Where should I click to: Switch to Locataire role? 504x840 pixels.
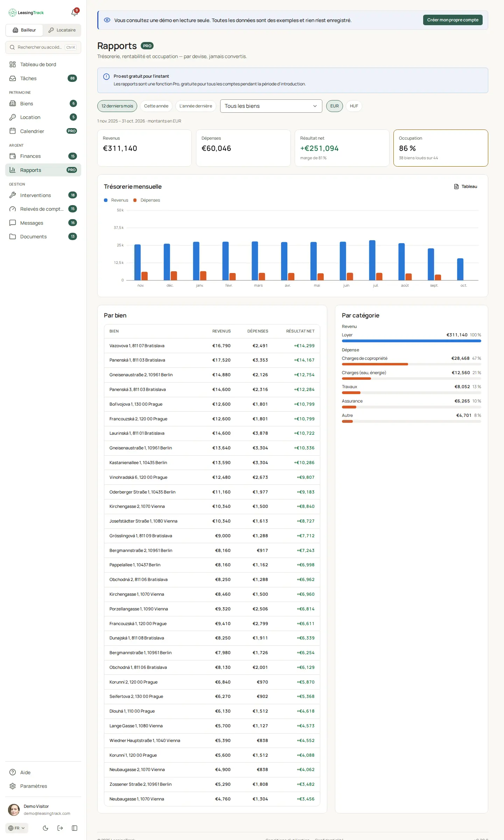pyautogui.click(x=62, y=30)
